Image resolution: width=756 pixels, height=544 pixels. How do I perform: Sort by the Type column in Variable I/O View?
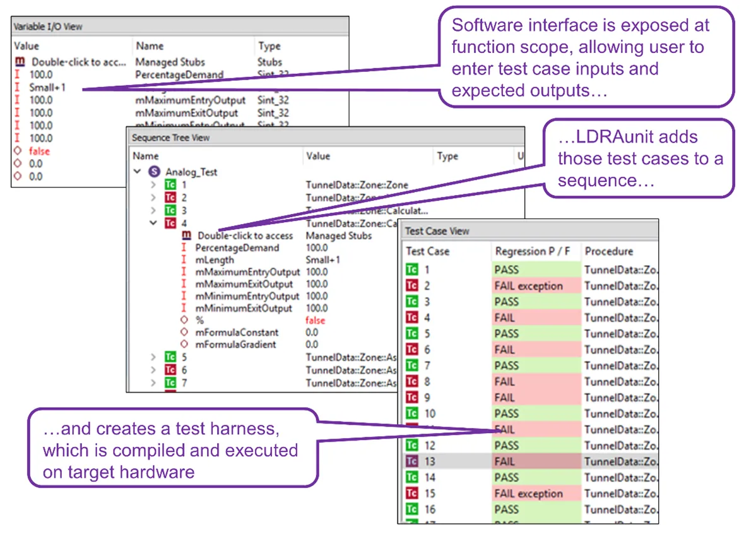pos(302,46)
